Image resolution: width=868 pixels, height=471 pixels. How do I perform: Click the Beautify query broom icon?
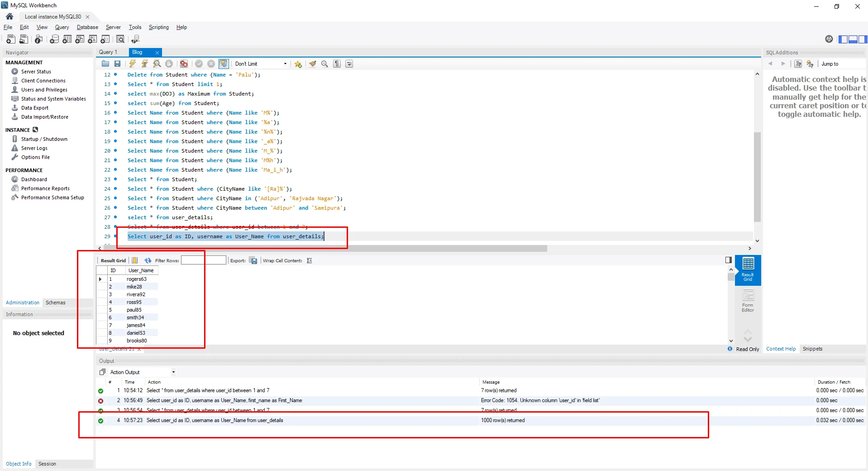(x=312, y=64)
